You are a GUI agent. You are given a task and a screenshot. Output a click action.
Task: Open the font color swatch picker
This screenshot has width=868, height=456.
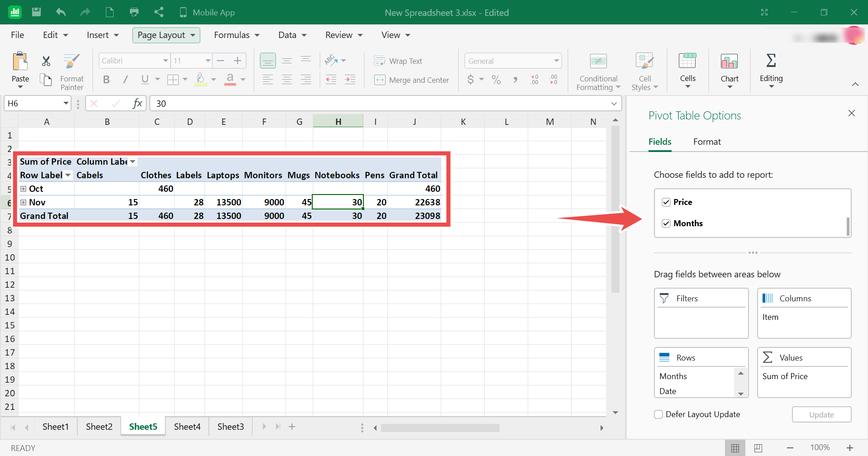coord(243,80)
